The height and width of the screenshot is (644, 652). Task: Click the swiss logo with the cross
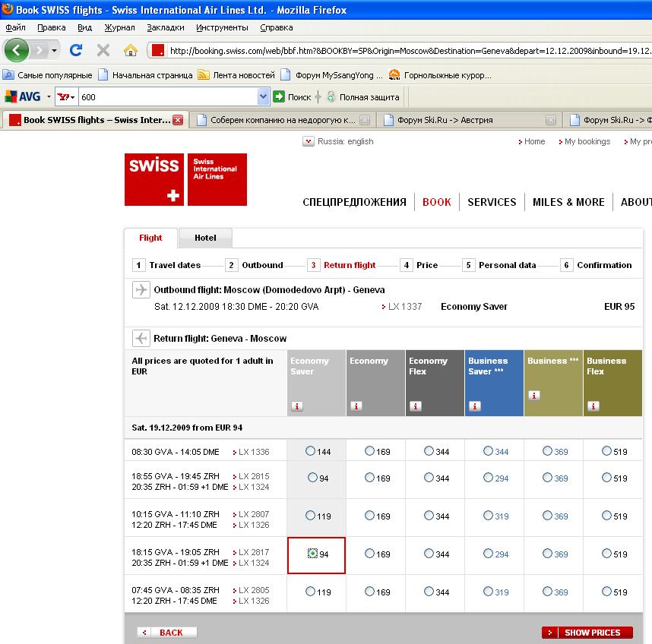tap(154, 179)
